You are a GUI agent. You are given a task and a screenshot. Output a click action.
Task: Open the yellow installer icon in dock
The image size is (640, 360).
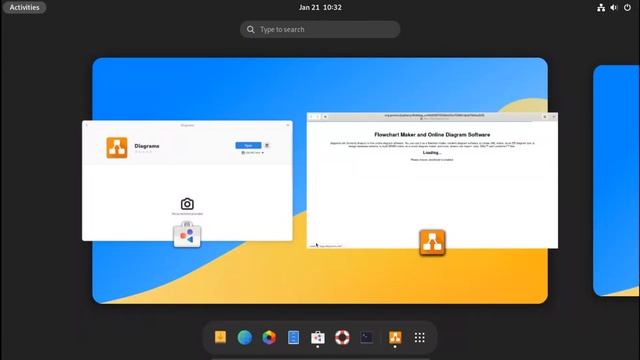220,337
